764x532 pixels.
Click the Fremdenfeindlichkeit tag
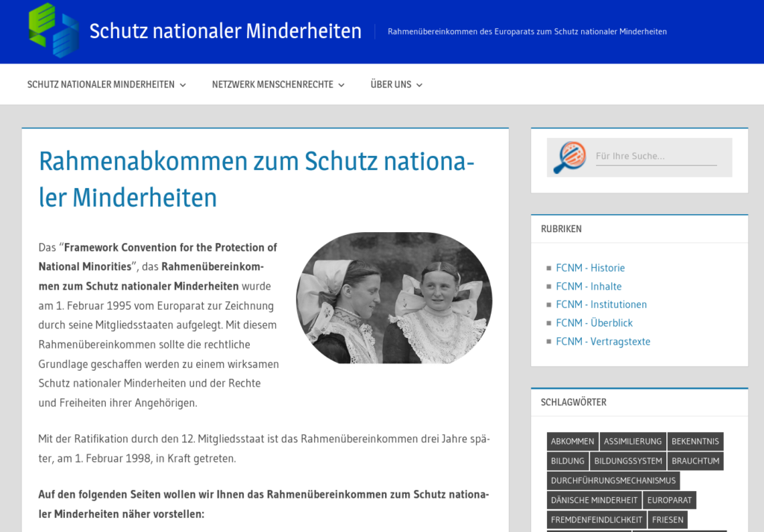click(x=596, y=519)
